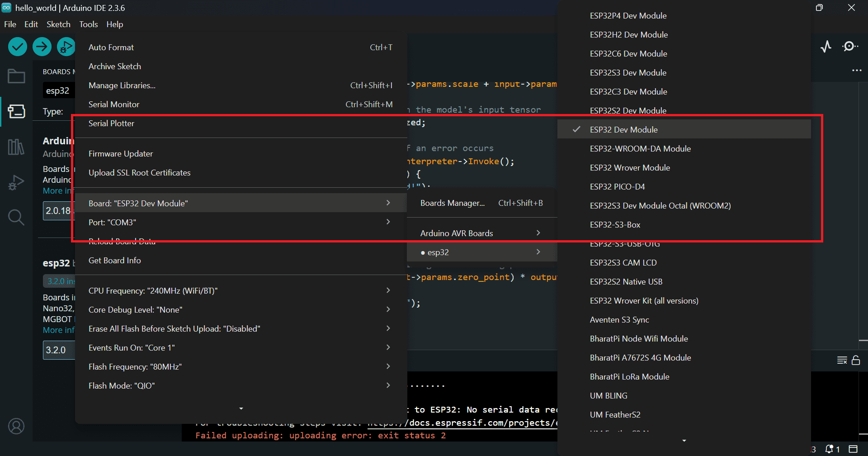868x456 pixels.
Task: Open the Debug sidebar icon
Action: click(x=16, y=182)
